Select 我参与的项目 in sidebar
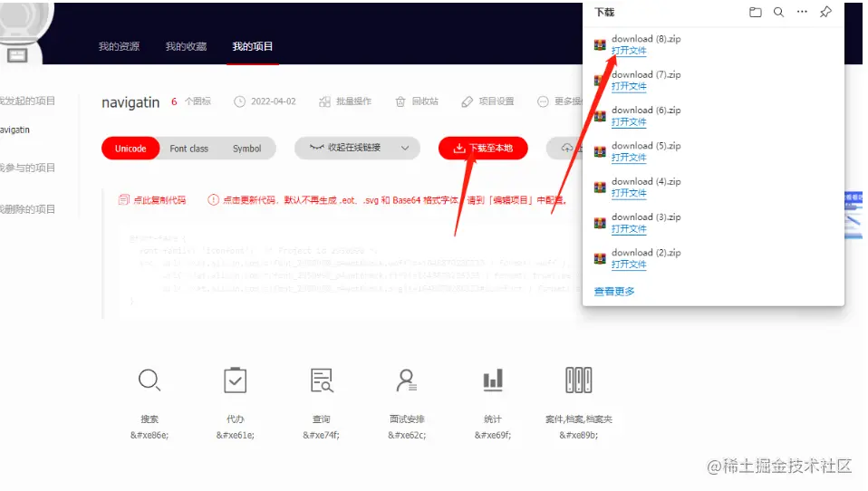 [27, 168]
